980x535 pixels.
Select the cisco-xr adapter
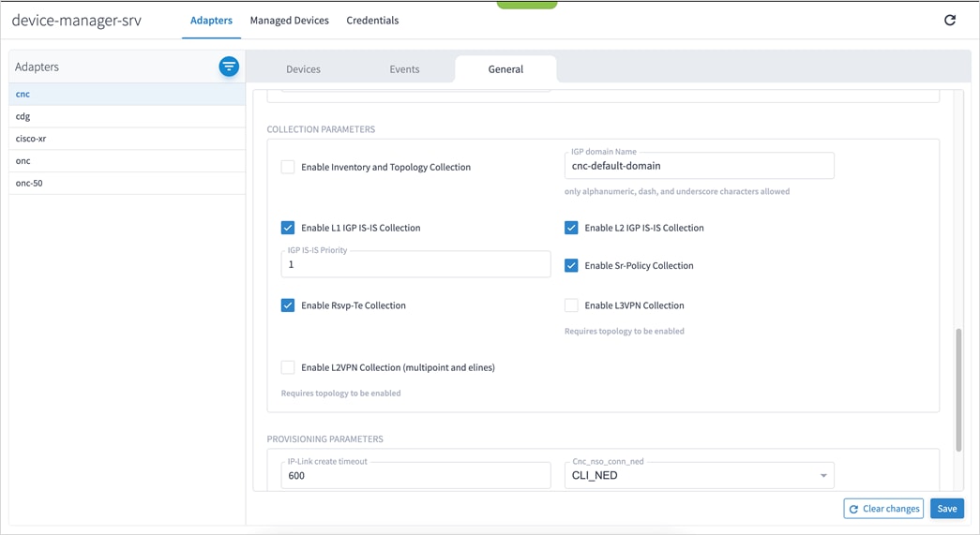pyautogui.click(x=31, y=139)
